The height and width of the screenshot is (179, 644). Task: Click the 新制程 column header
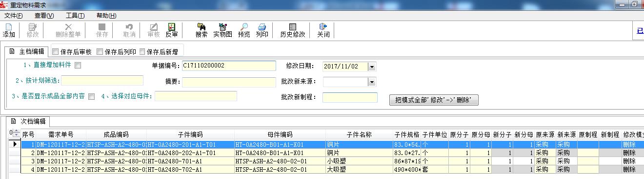pyautogui.click(x=610, y=134)
